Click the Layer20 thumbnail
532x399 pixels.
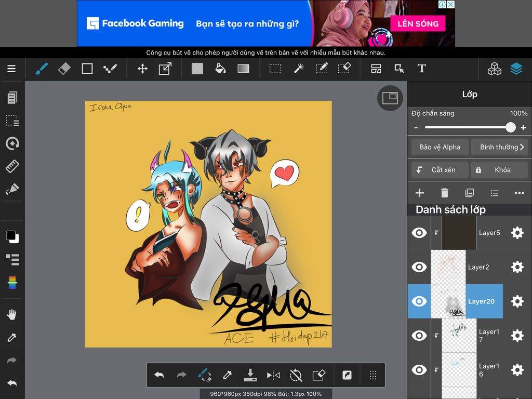coord(448,301)
